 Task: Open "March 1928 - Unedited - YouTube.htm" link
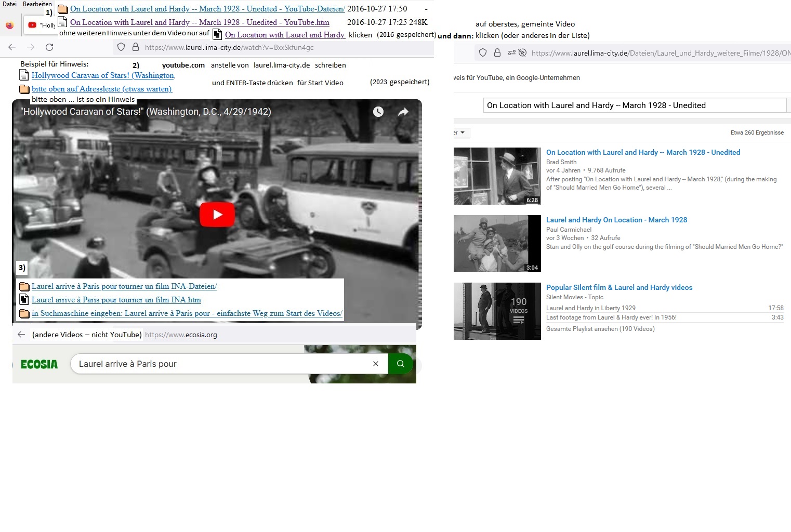200,22
